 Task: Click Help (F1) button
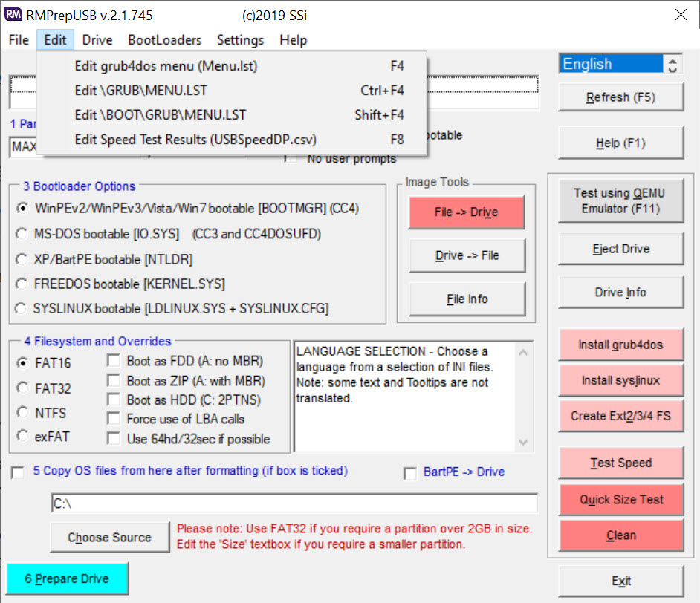click(x=620, y=143)
